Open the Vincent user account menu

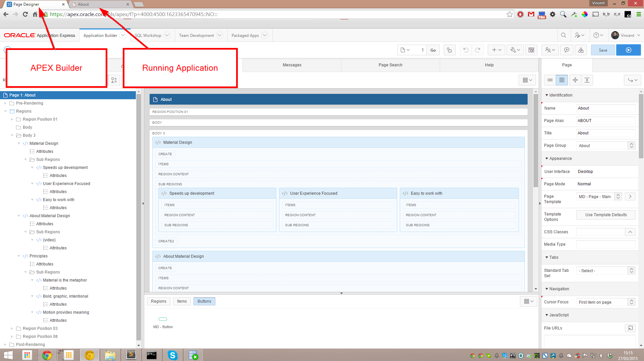pos(626,35)
